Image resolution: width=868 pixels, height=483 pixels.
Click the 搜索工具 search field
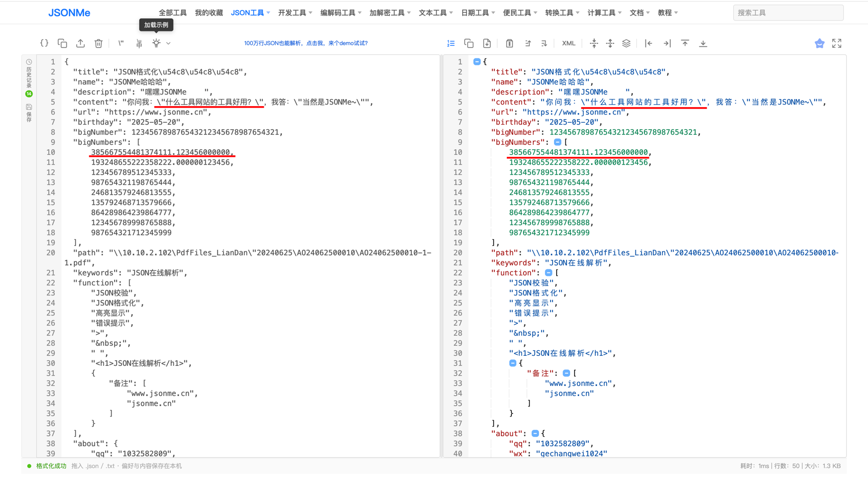[x=788, y=13]
